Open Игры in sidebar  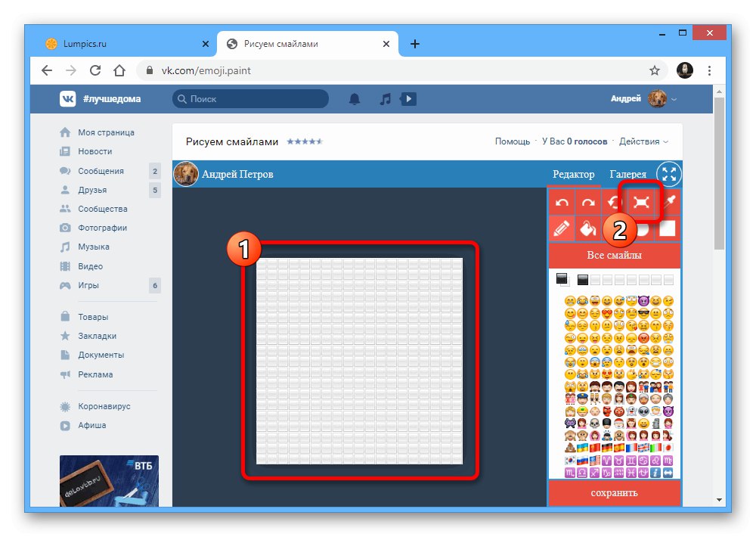pyautogui.click(x=88, y=285)
